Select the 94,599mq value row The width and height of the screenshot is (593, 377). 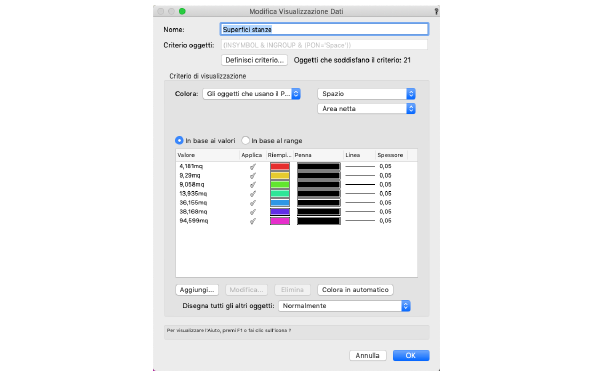coord(296,221)
